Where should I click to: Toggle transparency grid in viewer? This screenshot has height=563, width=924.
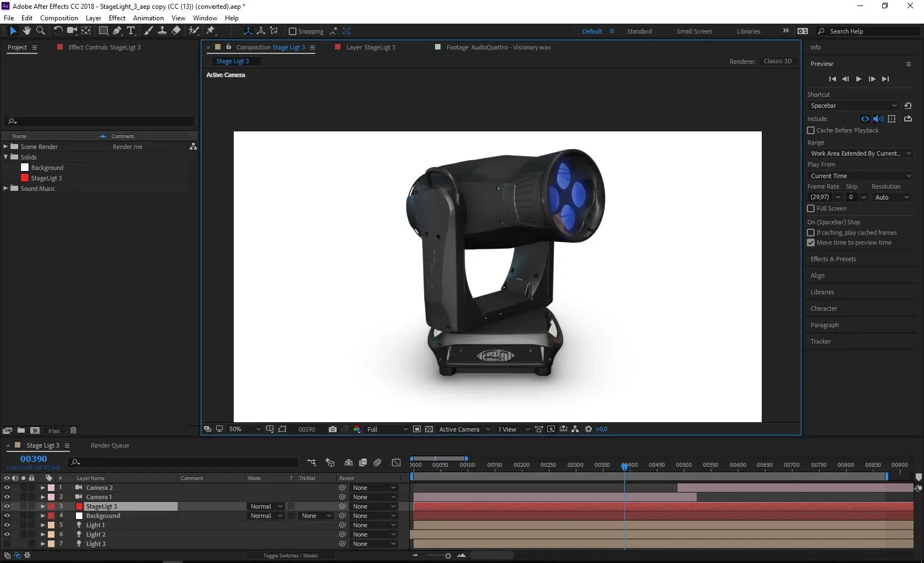[x=429, y=429]
